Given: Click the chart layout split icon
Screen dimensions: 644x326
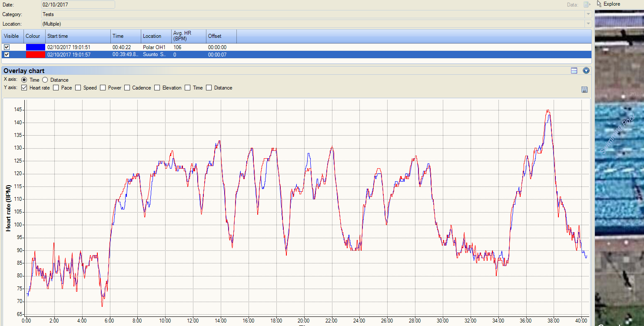Looking at the screenshot, I should (x=574, y=70).
